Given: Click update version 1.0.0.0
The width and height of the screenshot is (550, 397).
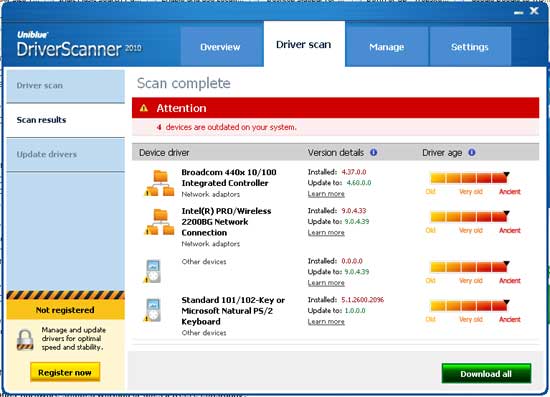Looking at the screenshot, I should coord(355,310).
